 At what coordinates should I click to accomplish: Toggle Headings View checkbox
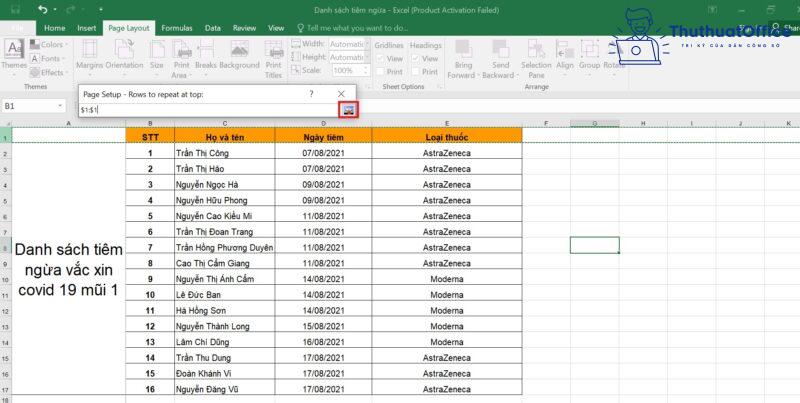pyautogui.click(x=416, y=59)
